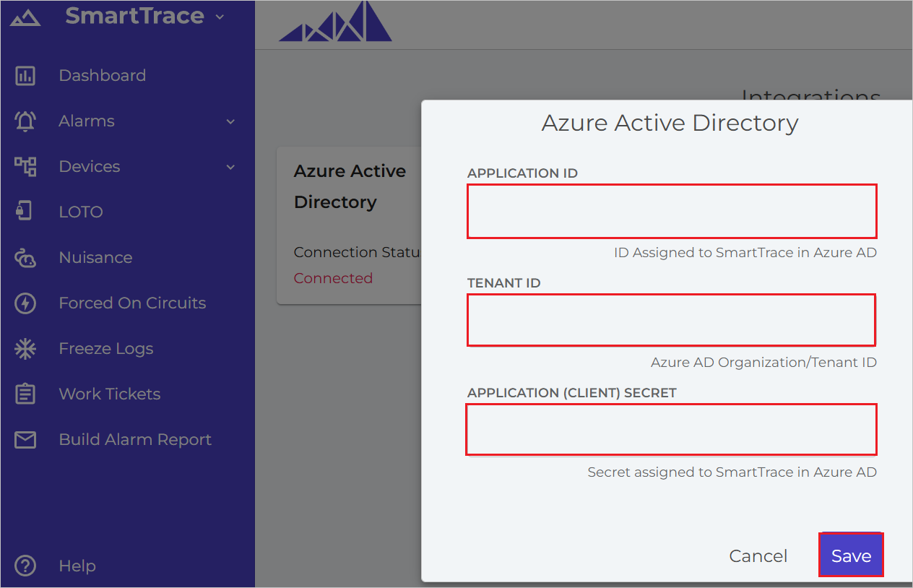
Task: Click the Alarms bell icon
Action: (x=25, y=121)
